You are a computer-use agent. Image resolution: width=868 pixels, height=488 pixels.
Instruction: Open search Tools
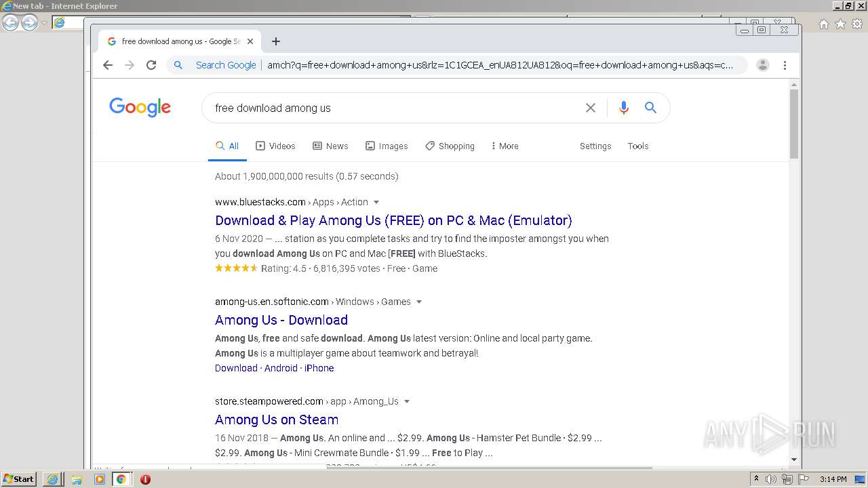pos(638,146)
